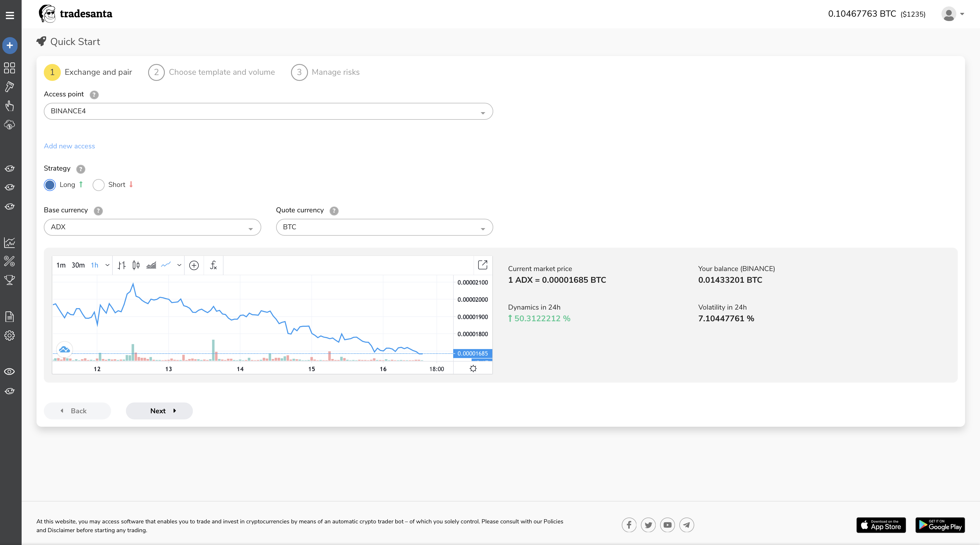Click date 14 on the chart time axis
The width and height of the screenshot is (980, 545).
240,369
